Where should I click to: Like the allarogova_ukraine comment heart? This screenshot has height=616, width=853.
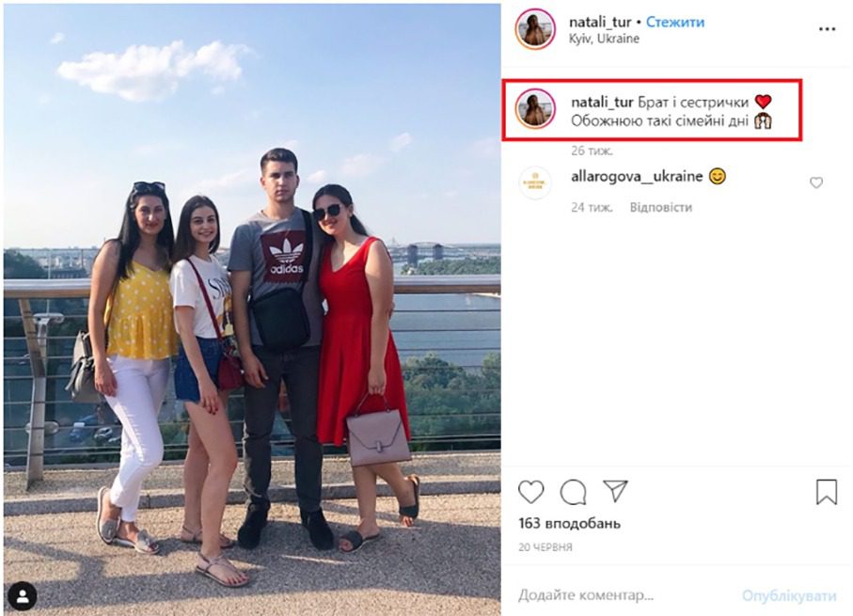click(815, 182)
